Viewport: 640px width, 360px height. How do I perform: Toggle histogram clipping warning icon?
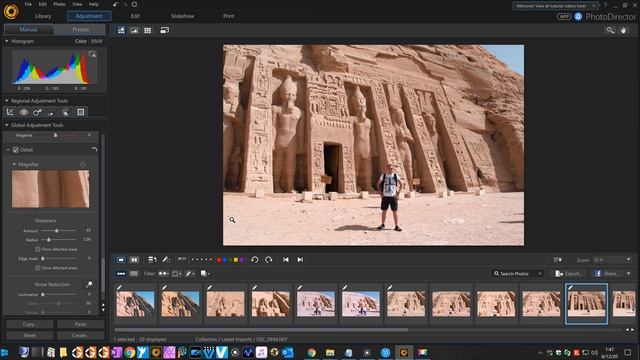coord(93,54)
